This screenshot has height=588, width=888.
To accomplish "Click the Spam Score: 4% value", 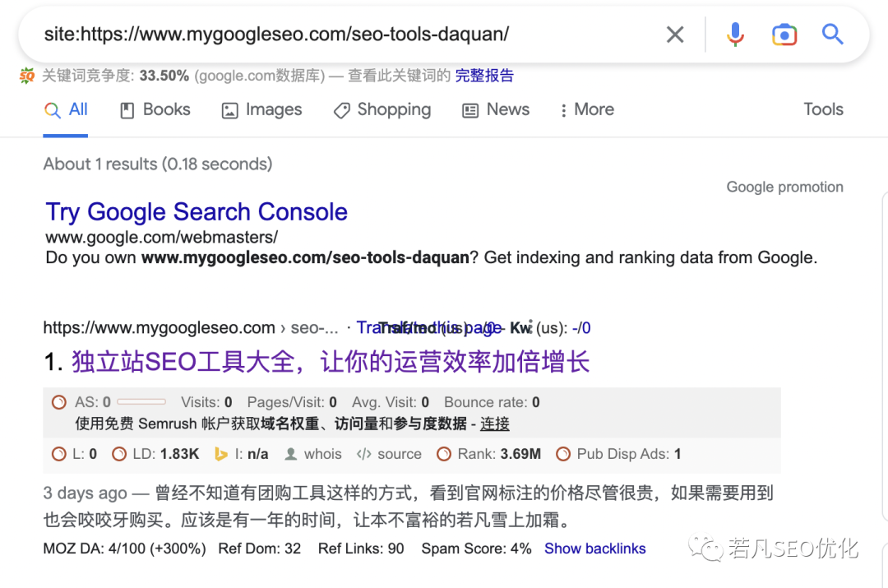I will [476, 549].
